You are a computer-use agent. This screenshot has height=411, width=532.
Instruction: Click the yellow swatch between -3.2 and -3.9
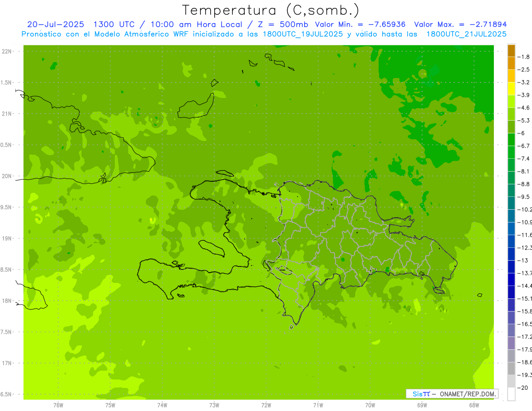click(x=511, y=89)
